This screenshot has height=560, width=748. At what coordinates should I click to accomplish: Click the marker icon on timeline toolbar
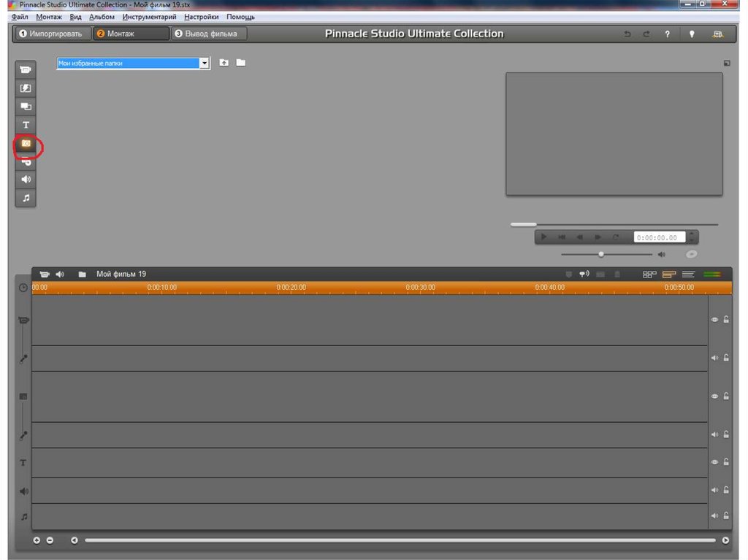[x=568, y=275]
